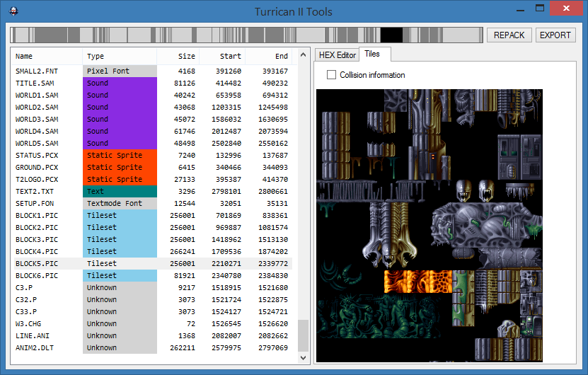Enable the Collision information checkbox
Viewport: 588px width, 375px height.
click(x=331, y=74)
